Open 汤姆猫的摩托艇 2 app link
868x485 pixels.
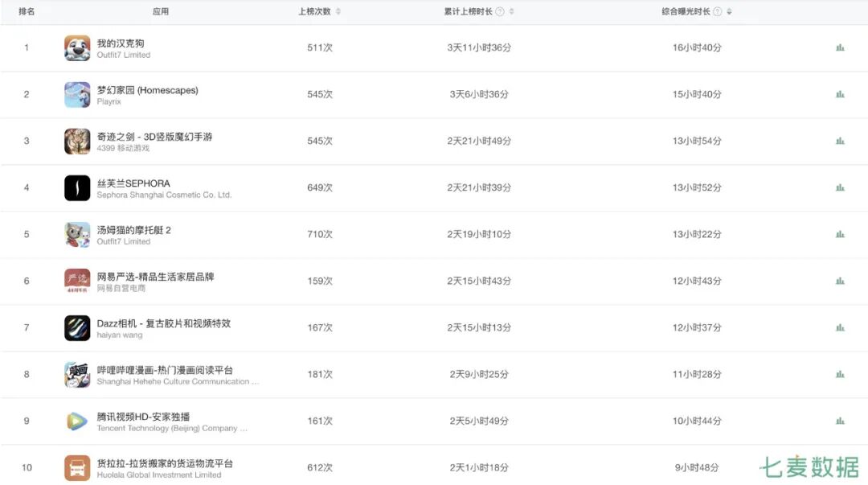pyautogui.click(x=134, y=229)
